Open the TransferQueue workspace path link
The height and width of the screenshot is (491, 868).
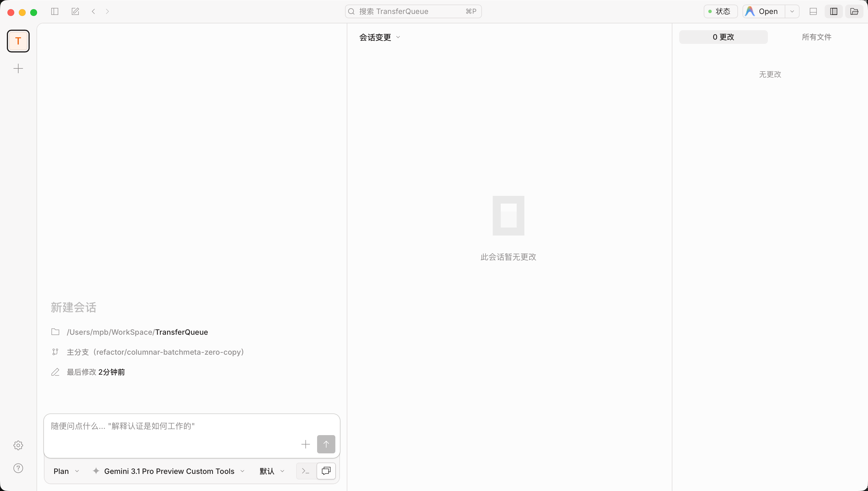137,332
